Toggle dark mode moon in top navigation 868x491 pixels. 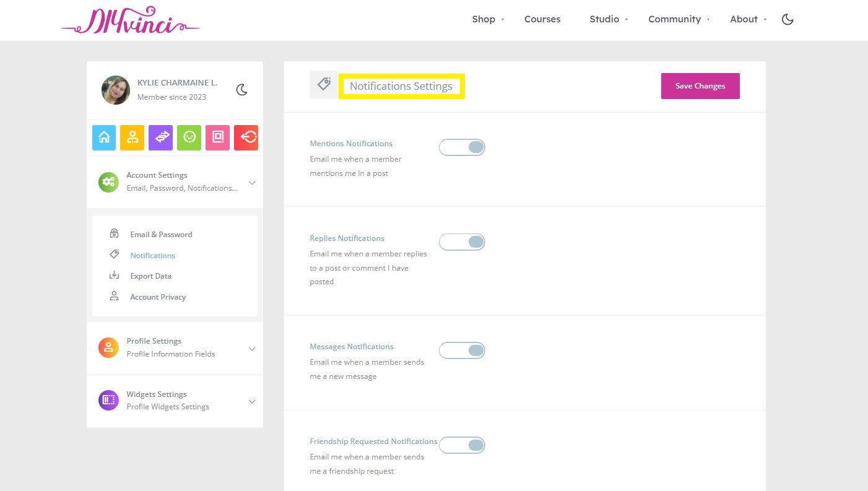coord(788,19)
